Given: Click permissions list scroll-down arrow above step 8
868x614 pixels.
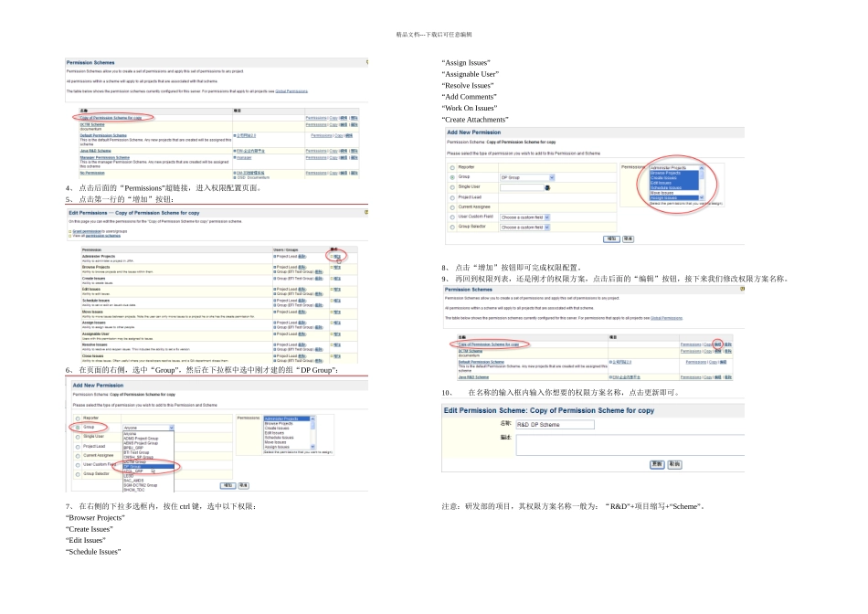Looking at the screenshot, I should [702, 197].
